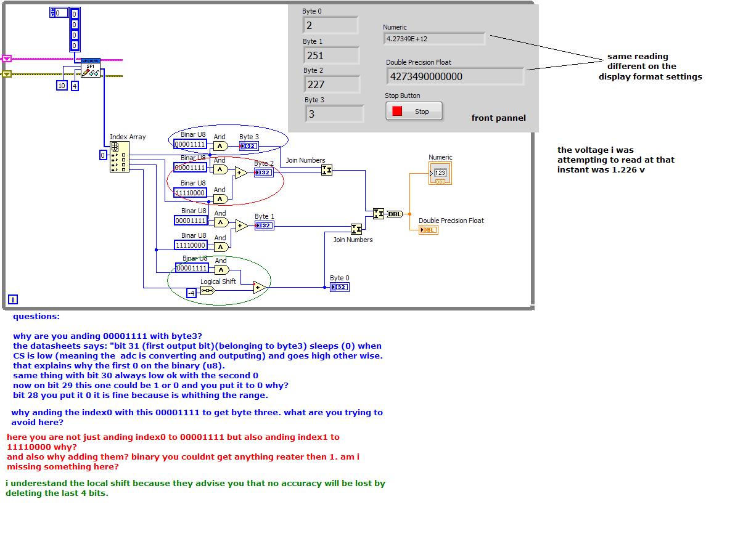The width and height of the screenshot is (751, 560).
Task: Click the red Stop button
Action: click(414, 112)
